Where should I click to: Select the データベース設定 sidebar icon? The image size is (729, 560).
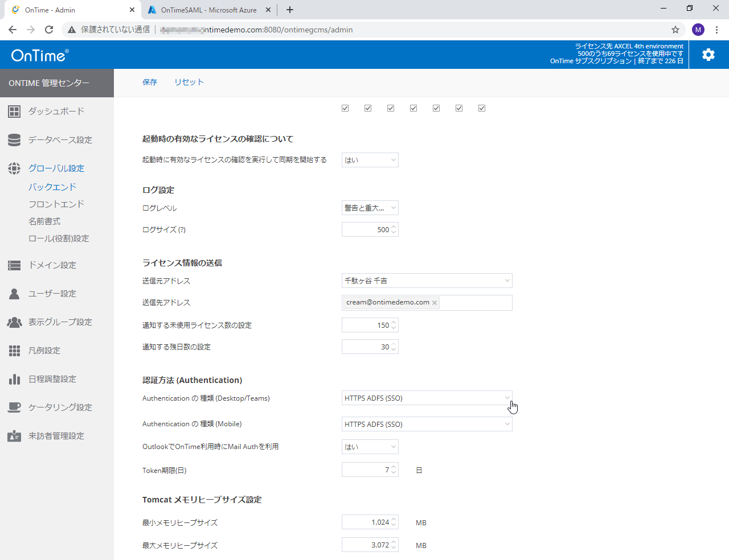tap(14, 139)
